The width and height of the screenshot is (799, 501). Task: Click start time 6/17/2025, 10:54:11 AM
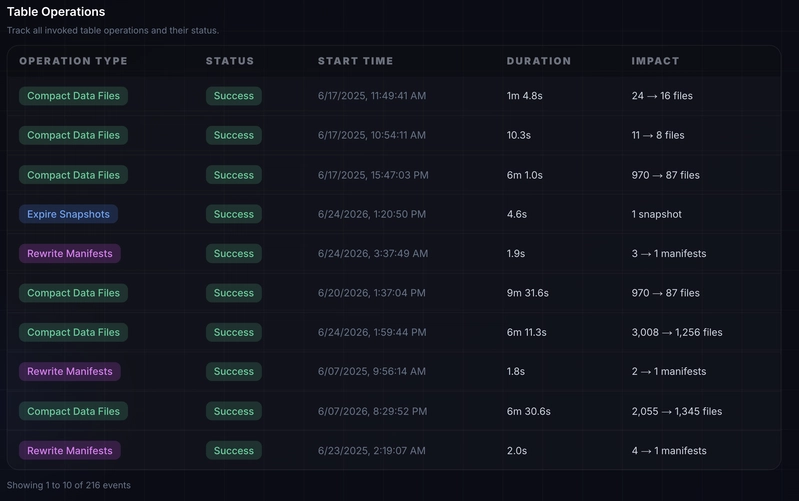372,135
